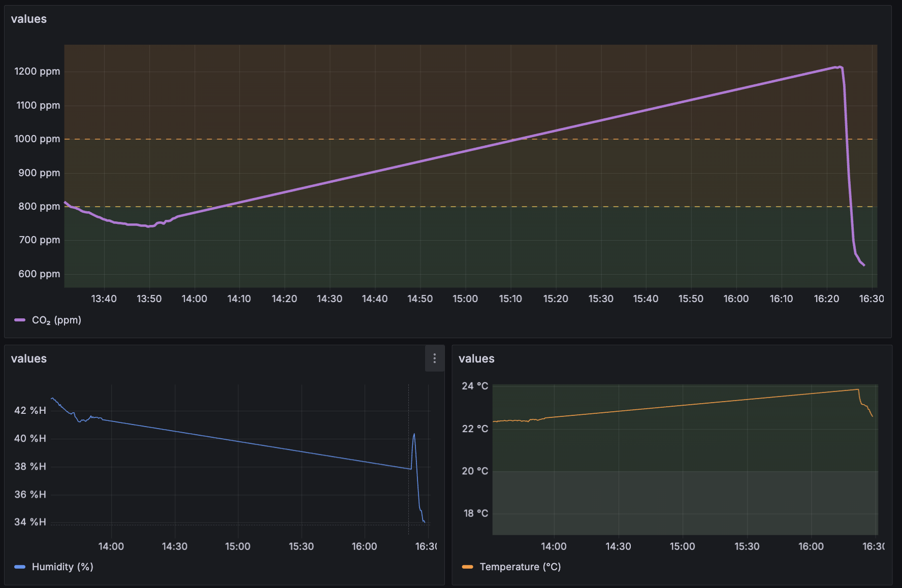Click the '700 ppm' axis label
This screenshot has width=902, height=588.
40,240
